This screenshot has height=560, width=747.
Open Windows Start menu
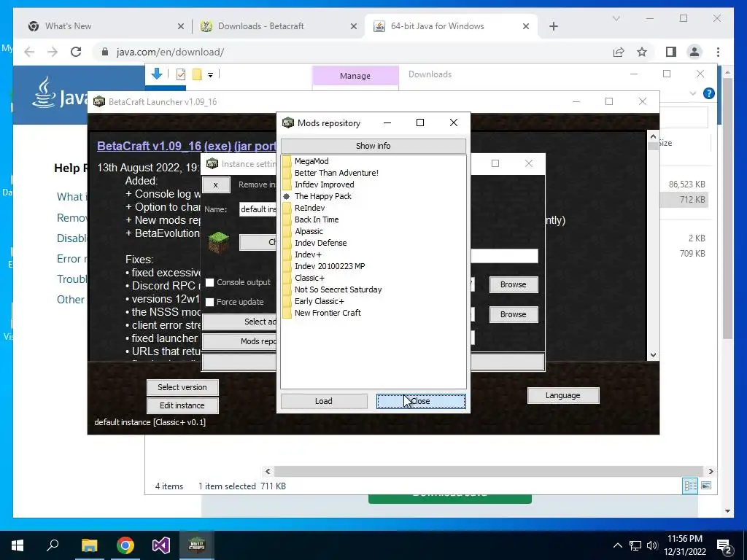[18, 545]
